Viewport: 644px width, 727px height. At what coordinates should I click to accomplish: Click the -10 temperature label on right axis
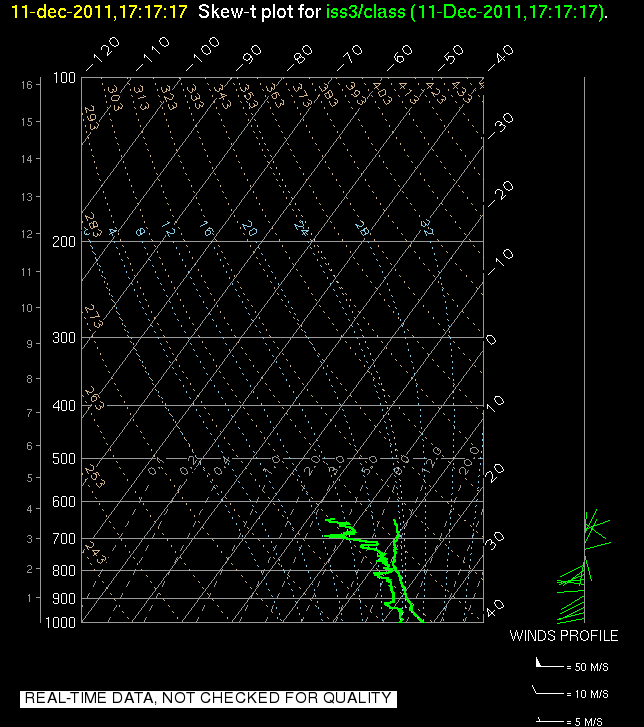pyautogui.click(x=500, y=261)
